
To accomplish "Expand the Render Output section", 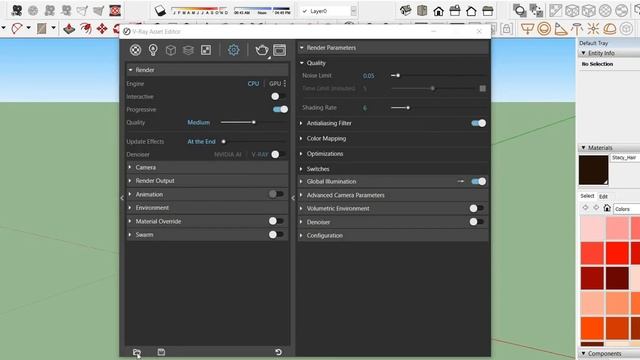I will (207, 180).
